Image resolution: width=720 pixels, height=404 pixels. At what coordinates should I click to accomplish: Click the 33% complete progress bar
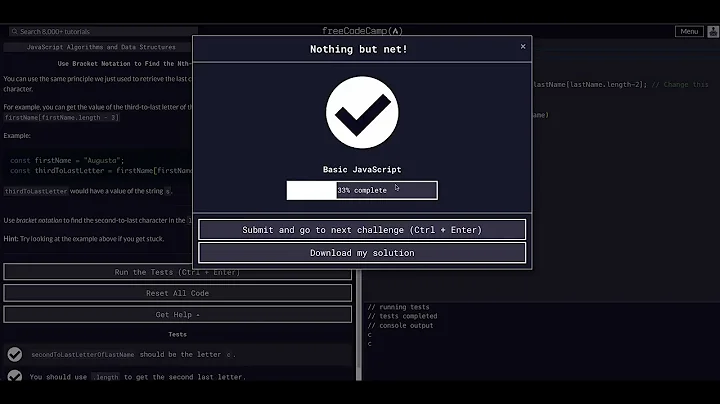[x=362, y=190]
